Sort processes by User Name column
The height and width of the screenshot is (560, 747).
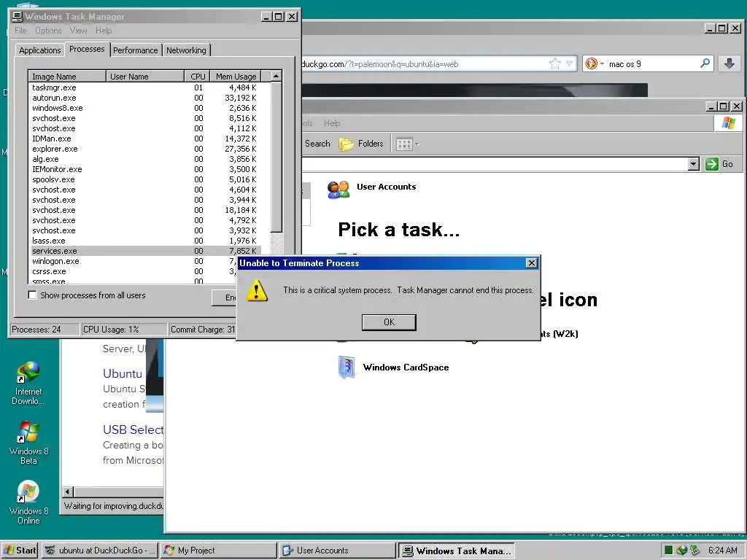tap(145, 76)
